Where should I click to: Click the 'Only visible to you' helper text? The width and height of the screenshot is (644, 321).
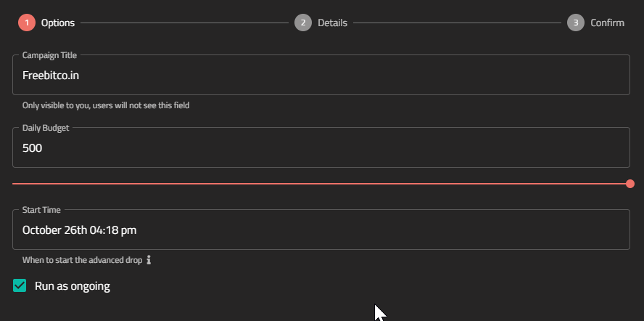tap(106, 105)
